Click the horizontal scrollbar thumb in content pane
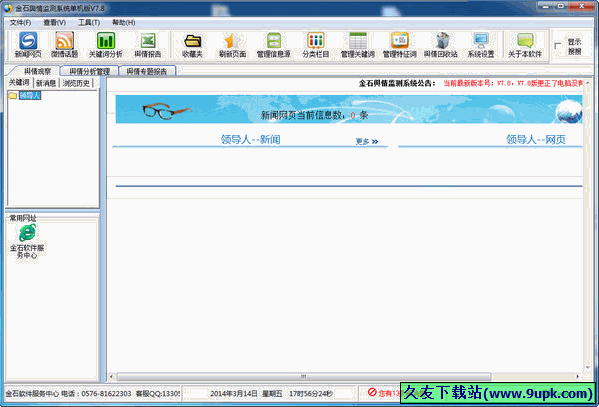The height and width of the screenshot is (407, 599). (x=304, y=377)
